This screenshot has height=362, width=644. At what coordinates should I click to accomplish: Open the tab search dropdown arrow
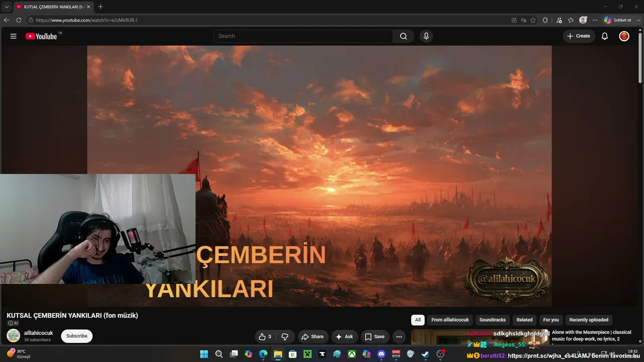(7, 7)
